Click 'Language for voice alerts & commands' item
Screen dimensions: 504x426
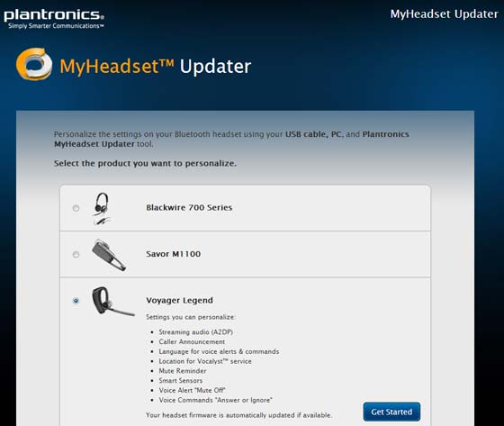click(219, 351)
